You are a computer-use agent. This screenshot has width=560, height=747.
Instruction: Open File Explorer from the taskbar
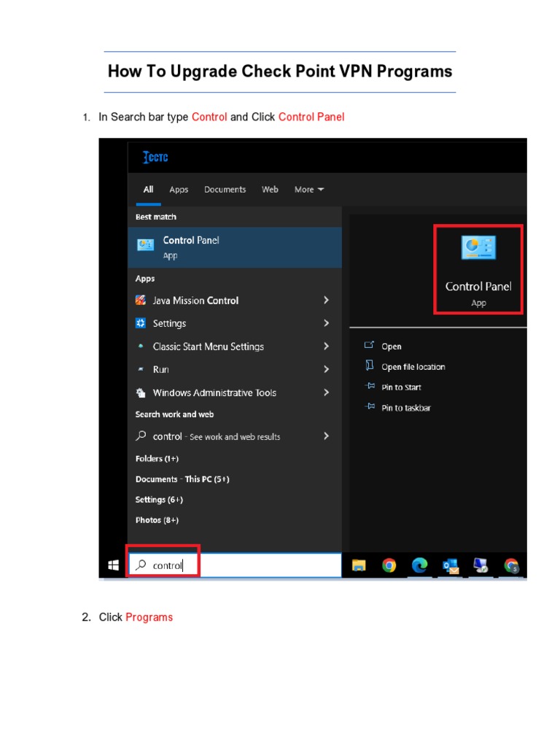coord(359,565)
